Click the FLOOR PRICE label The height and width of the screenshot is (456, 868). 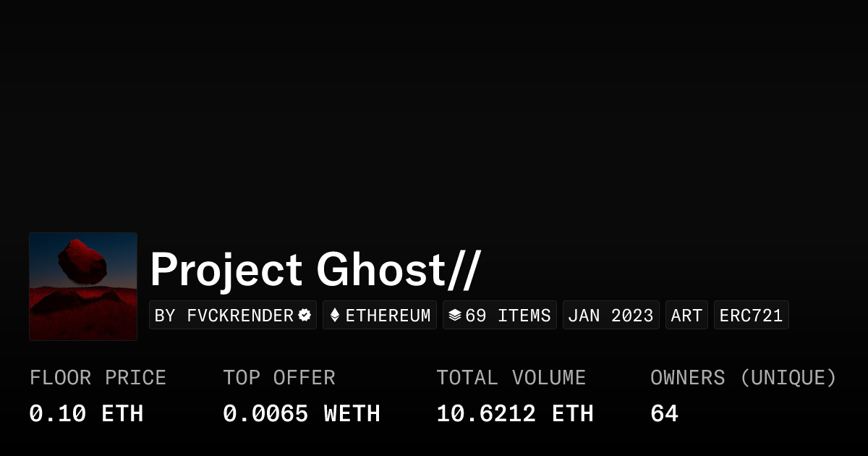click(x=98, y=378)
